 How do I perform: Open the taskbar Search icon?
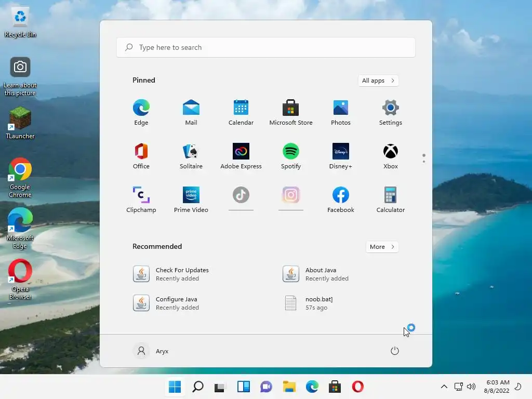(198, 387)
